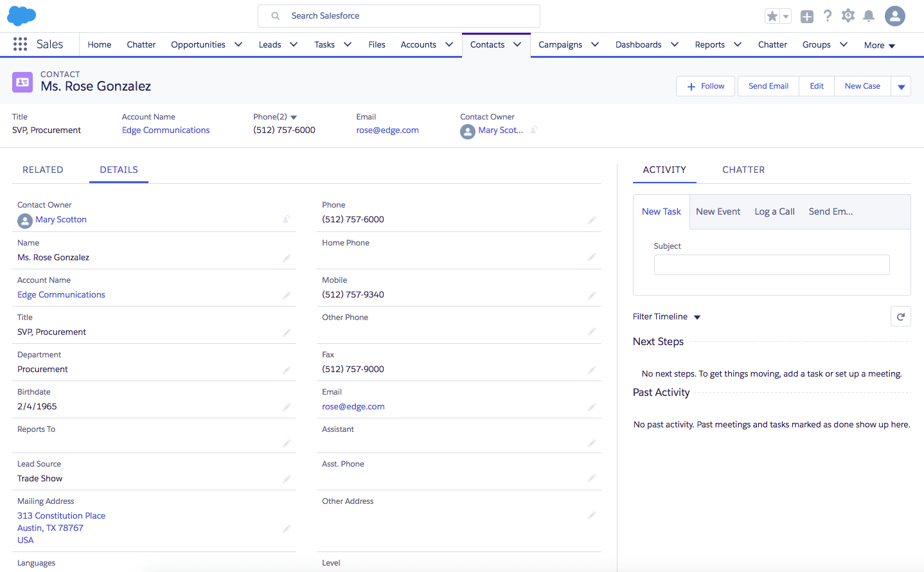Select the Log a Call tab
This screenshot has width=924, height=572.
(774, 211)
